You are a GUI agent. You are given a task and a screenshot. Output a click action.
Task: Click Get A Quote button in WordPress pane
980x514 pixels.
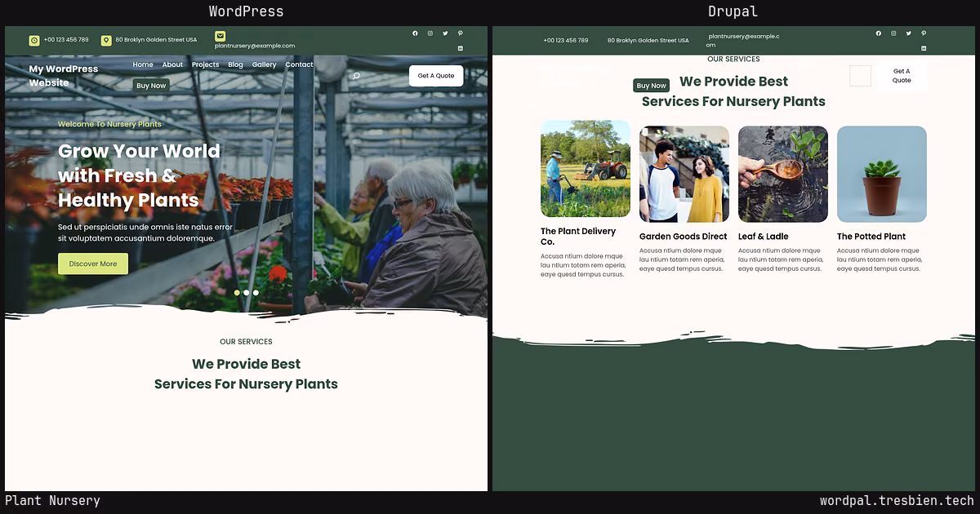coord(436,76)
